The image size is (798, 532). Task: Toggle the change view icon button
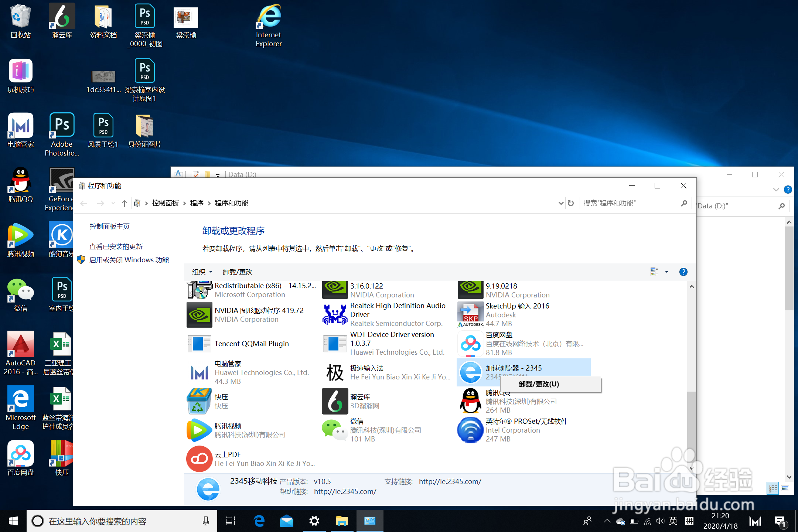pos(655,272)
